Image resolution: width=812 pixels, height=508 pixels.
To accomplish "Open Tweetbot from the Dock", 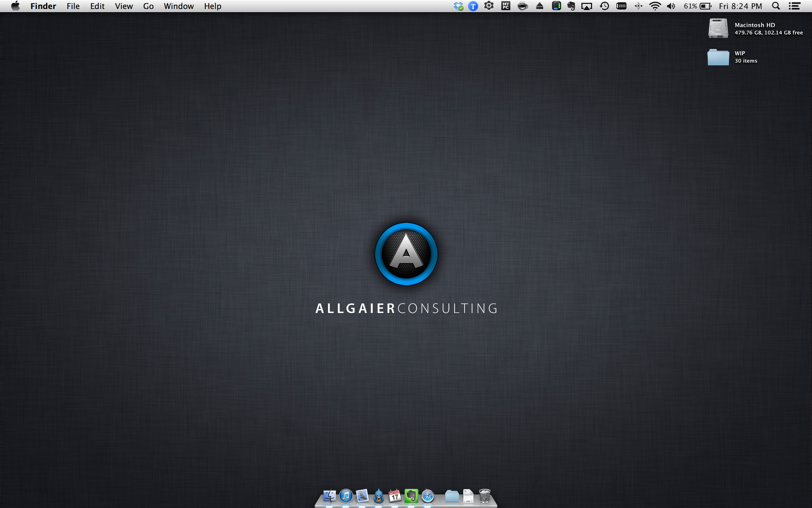I will point(379,496).
